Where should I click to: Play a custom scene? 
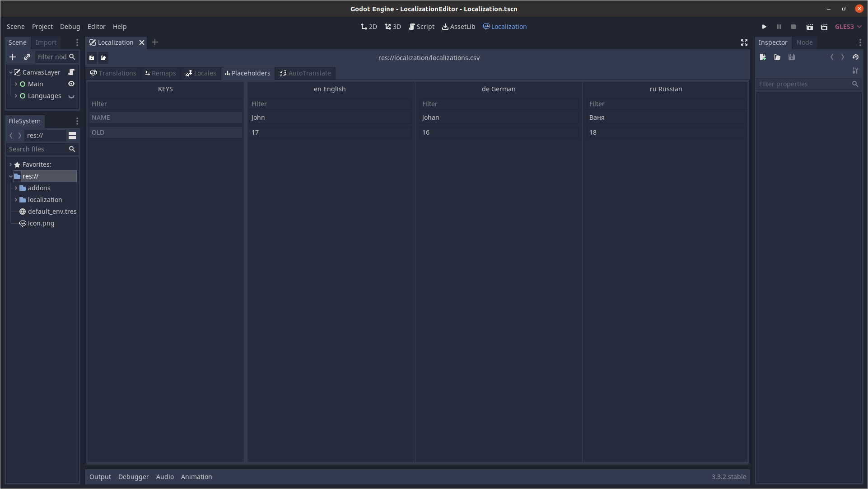[x=824, y=27]
